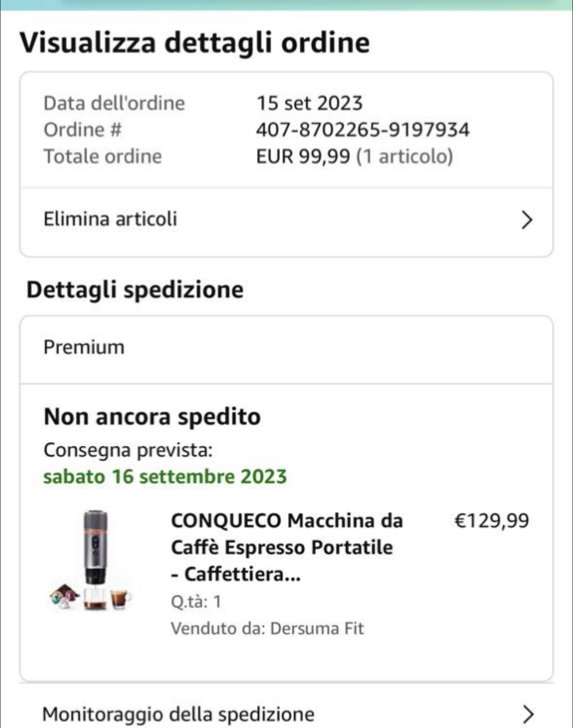Tap the green delivery date sabato 16 settembre
This screenshot has height=728, width=573.
coord(165,477)
